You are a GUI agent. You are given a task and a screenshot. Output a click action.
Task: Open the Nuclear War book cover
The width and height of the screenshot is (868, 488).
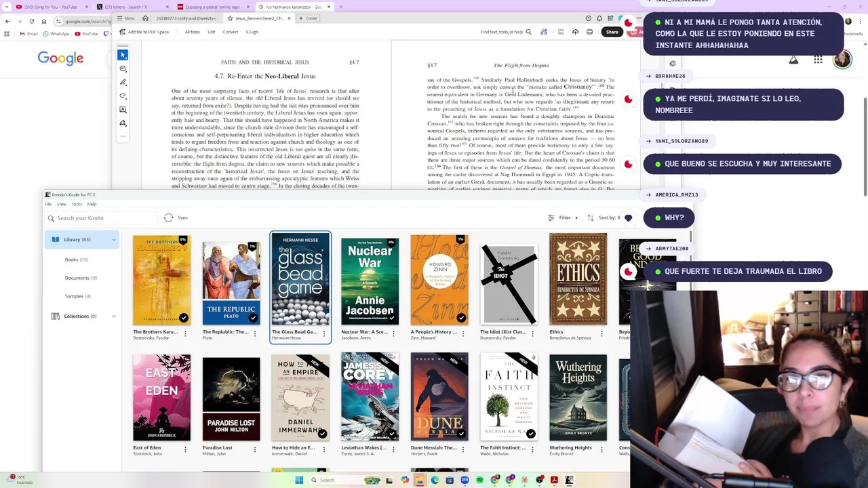pos(370,282)
